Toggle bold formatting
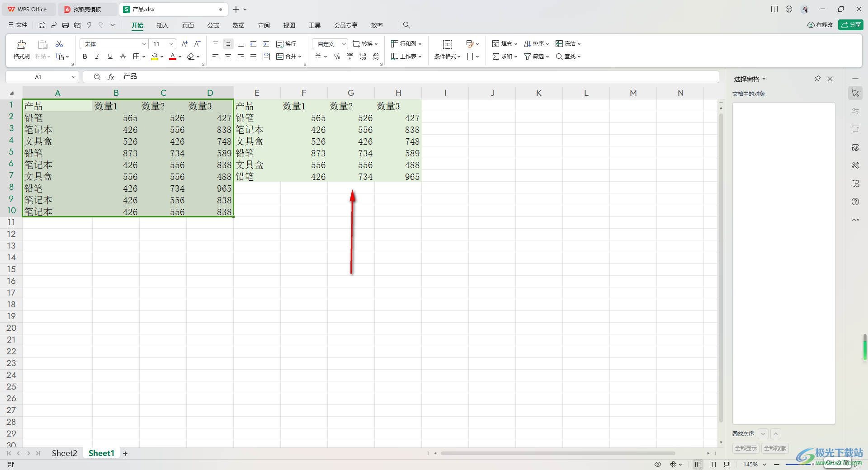Viewport: 868px width, 470px height. (x=85, y=56)
